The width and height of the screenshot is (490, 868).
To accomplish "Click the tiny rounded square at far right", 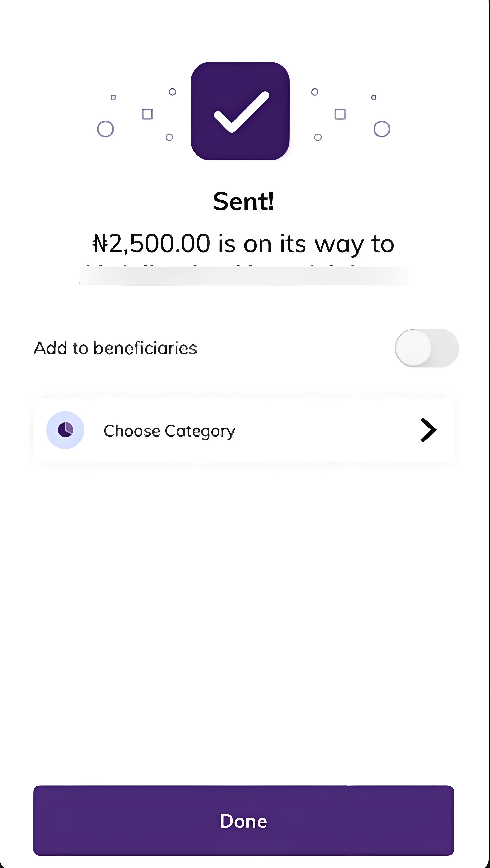I will (374, 97).
